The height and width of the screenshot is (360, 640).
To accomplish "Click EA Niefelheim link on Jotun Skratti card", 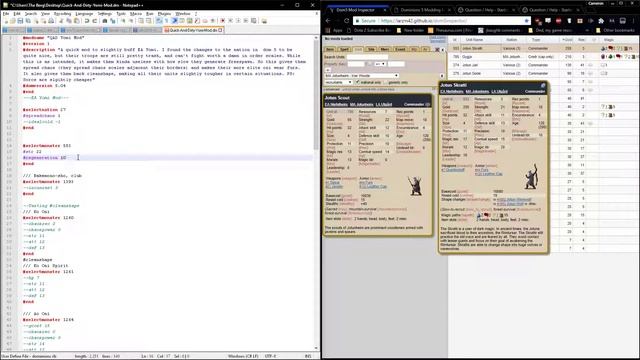I will (452, 91).
